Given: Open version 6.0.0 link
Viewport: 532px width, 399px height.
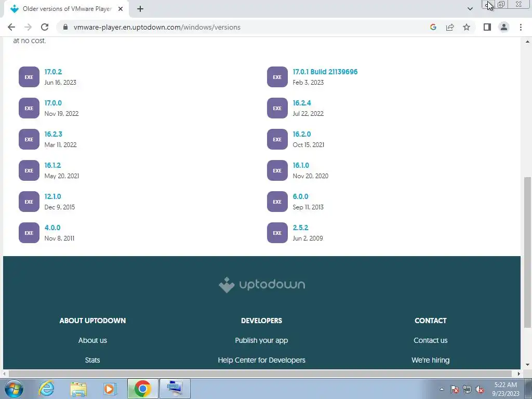Looking at the screenshot, I should [301, 196].
